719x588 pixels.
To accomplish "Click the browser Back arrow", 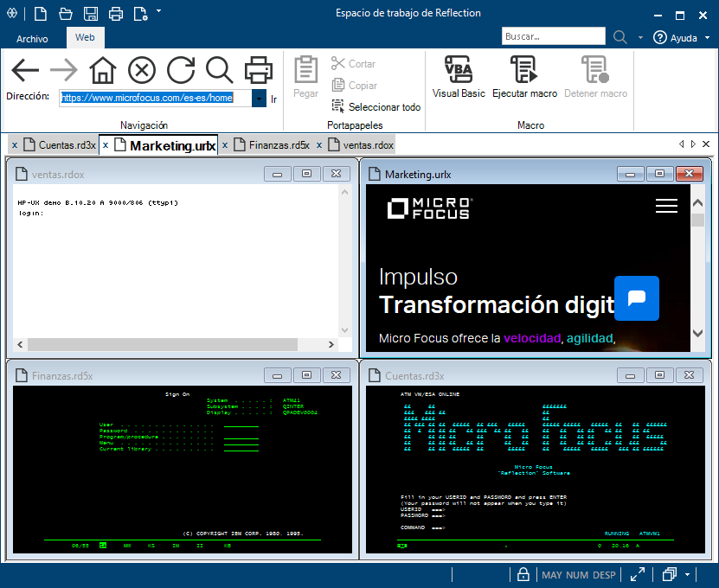I will [x=25, y=70].
